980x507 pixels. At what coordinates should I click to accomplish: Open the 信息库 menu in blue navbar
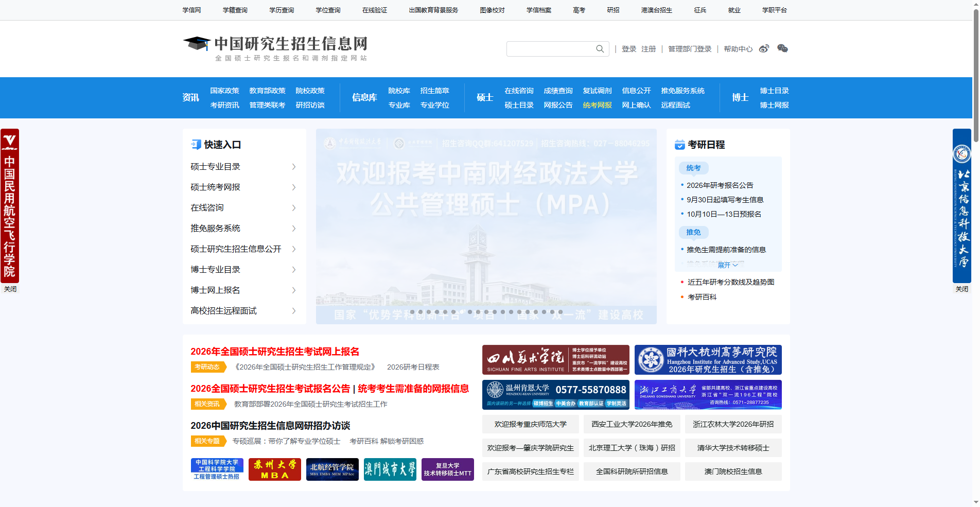point(364,97)
